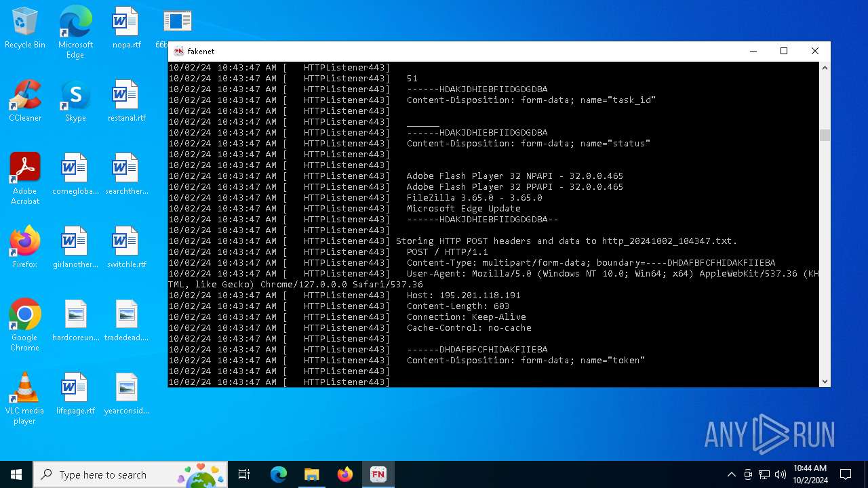Open the searchther... document icon
The height and width of the screenshot is (488, 868).
[126, 175]
